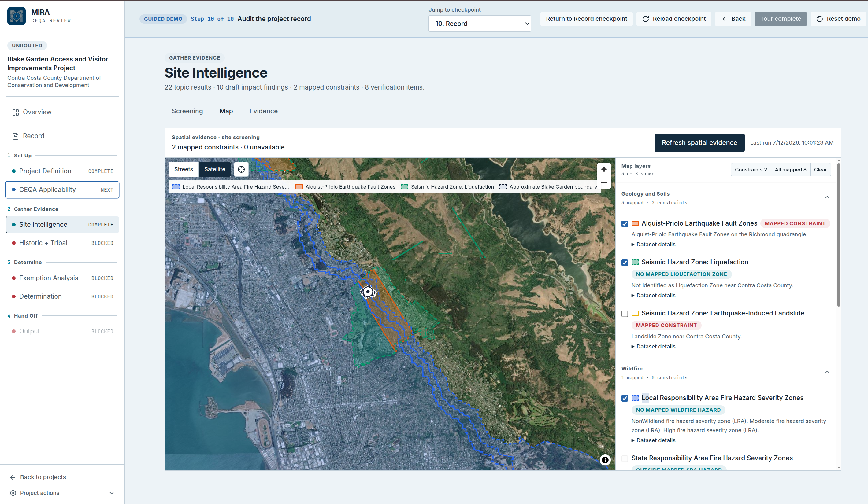Viewport: 868px width, 504px height.
Task: Click the layers panel vertical scrollbar
Action: pos(838,234)
